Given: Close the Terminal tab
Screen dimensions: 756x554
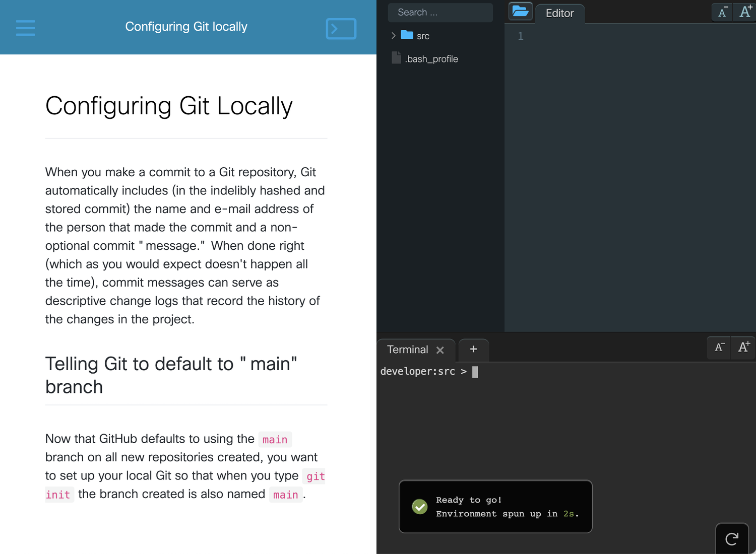Looking at the screenshot, I should [440, 350].
